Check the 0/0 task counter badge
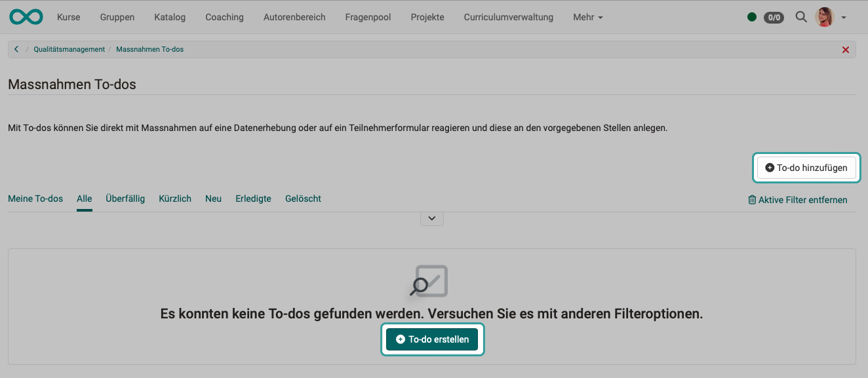868x378 pixels. (774, 18)
